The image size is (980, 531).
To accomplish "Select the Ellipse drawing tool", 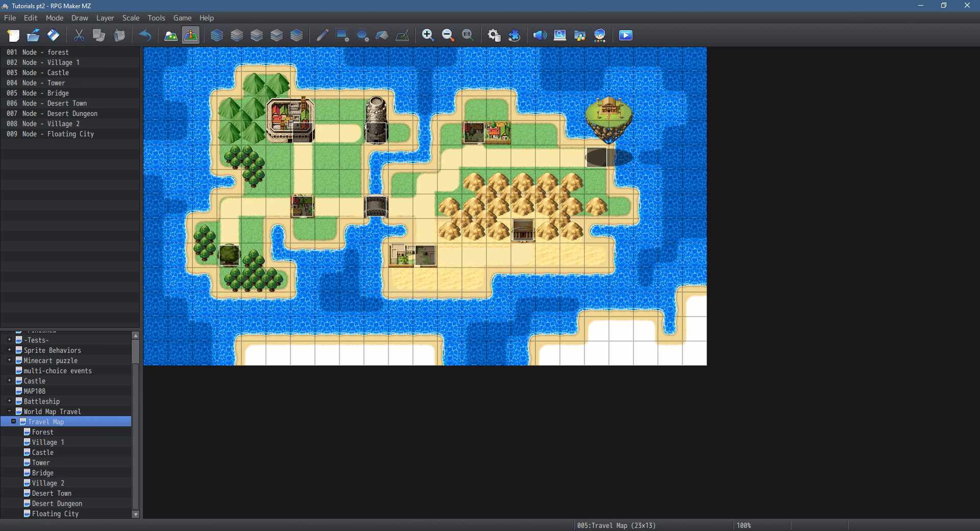I will [x=362, y=35].
